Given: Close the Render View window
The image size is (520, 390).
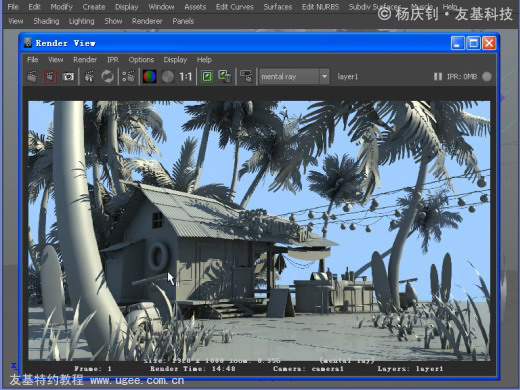Looking at the screenshot, I should 489,43.
